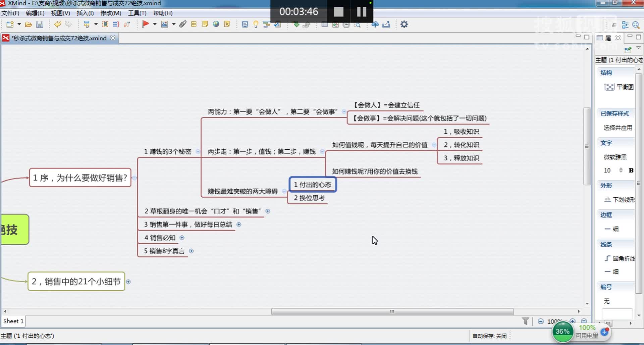Expand the '3 销售第一件事' branch
Image resolution: width=644 pixels, height=345 pixels.
239,224
